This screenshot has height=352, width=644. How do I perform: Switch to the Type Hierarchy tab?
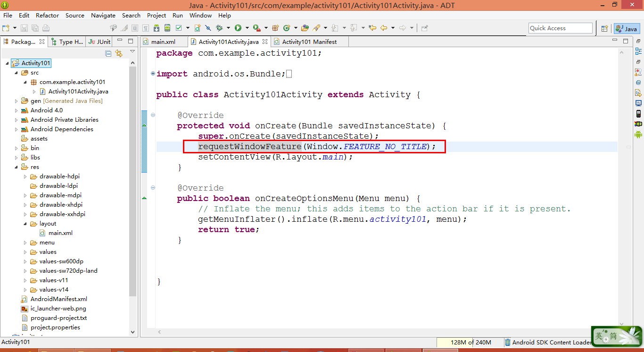coord(67,42)
